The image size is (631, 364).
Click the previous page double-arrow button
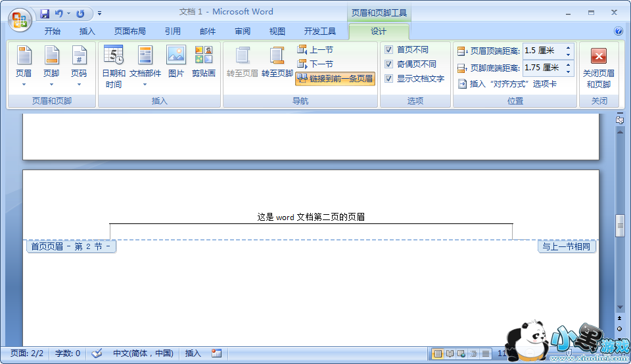(620, 319)
